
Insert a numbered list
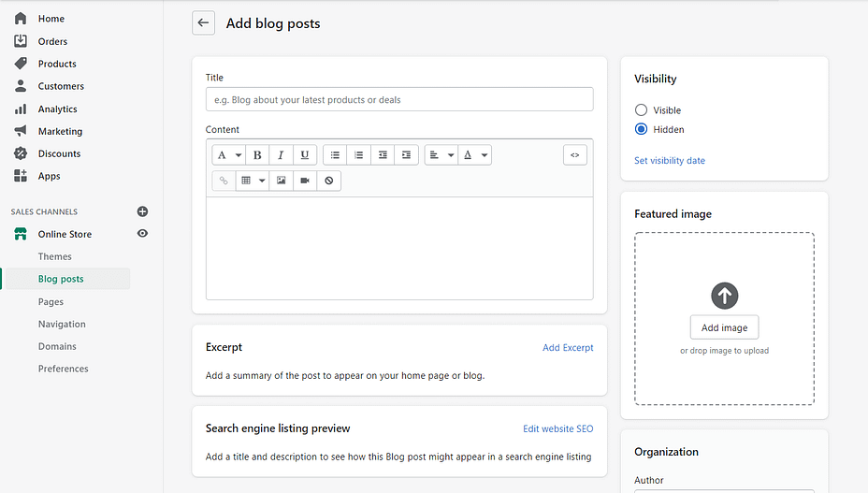(x=359, y=155)
